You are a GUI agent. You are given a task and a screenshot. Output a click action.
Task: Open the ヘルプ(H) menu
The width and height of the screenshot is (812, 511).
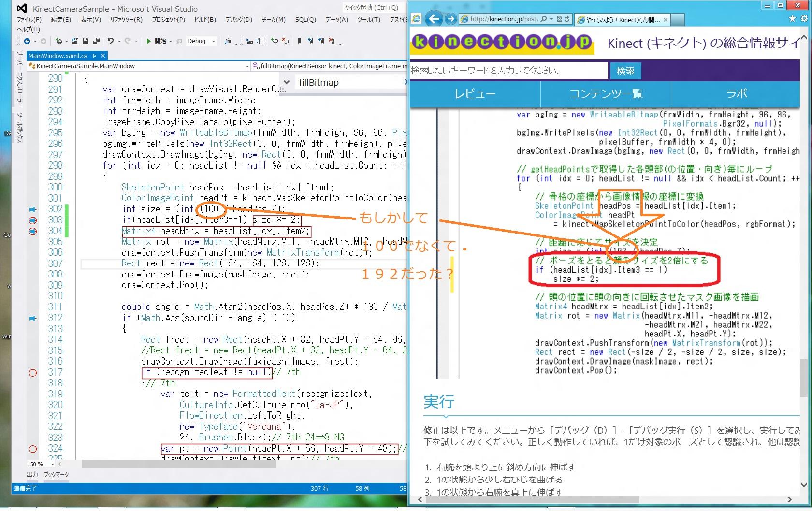pyautogui.click(x=29, y=29)
